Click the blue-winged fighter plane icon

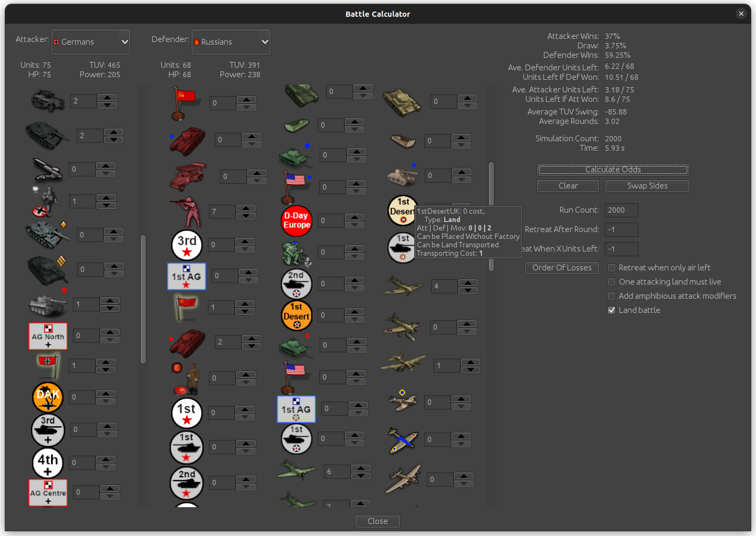tap(403, 439)
